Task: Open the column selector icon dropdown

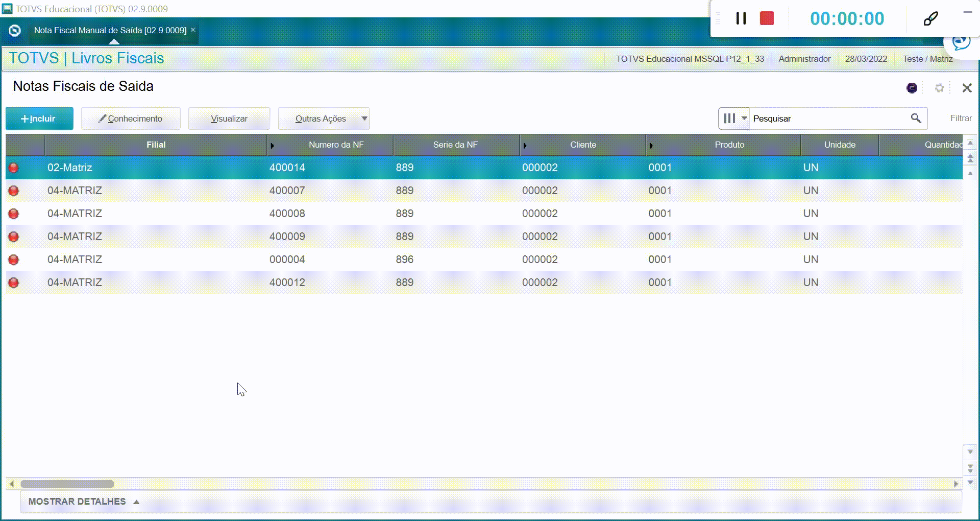Action: [x=734, y=119]
